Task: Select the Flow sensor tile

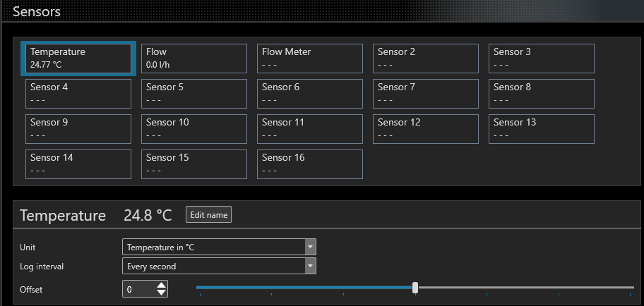Action: point(194,59)
